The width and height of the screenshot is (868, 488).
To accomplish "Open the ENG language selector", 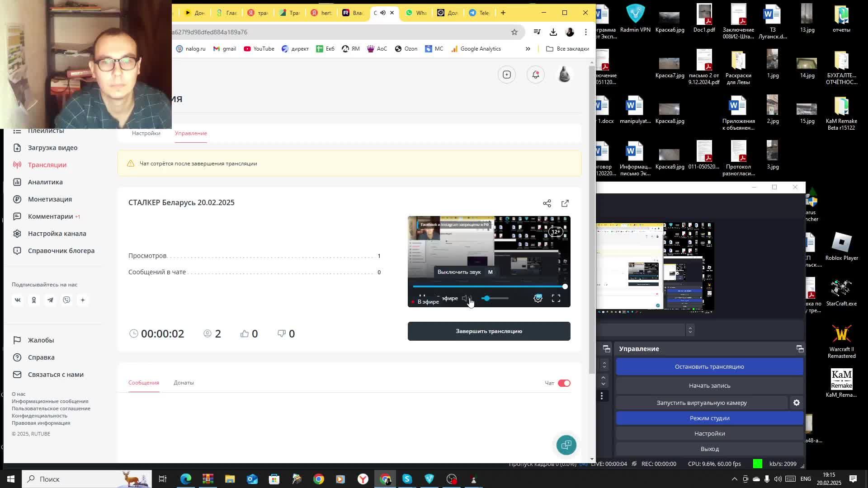I will point(806,479).
